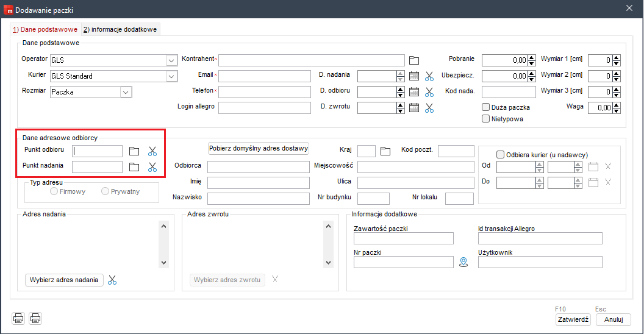Select the Dane podstawowe tab

(45, 29)
